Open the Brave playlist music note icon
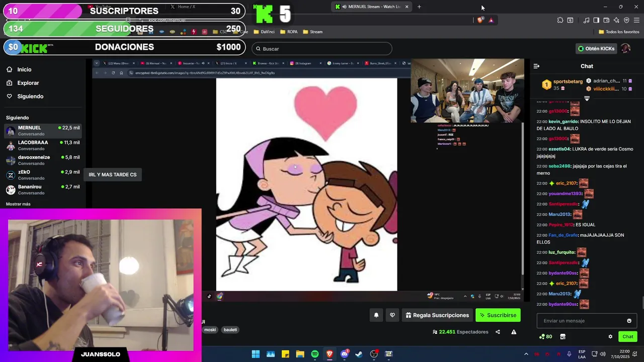 click(586, 20)
